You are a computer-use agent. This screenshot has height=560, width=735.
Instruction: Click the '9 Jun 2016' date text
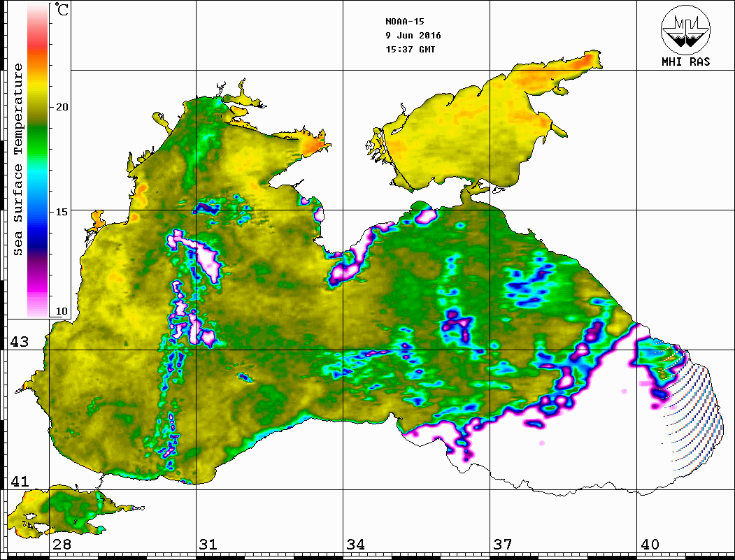coord(413,36)
